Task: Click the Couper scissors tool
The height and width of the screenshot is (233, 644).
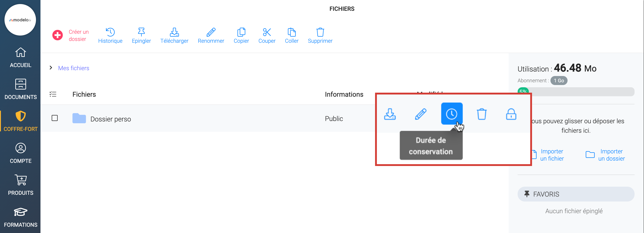Action: pyautogui.click(x=267, y=36)
